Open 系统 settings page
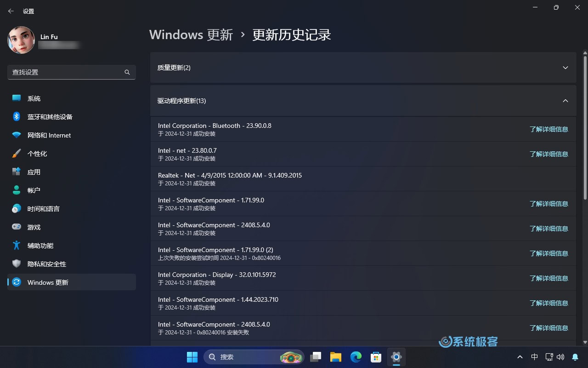This screenshot has width=588, height=368. pos(72,98)
